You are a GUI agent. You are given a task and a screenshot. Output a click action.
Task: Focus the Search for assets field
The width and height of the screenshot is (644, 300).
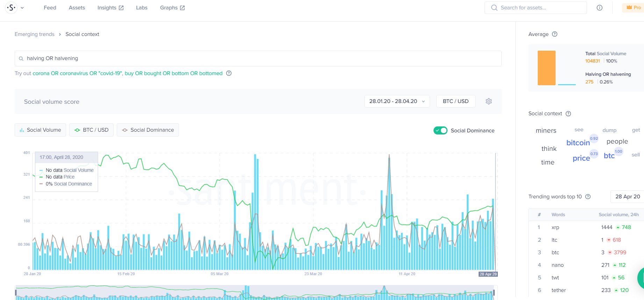536,8
